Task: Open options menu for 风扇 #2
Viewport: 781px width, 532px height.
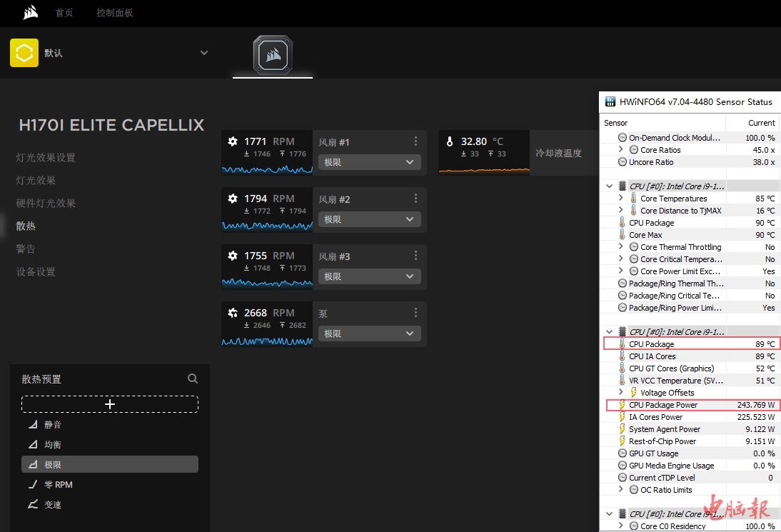Action: click(x=415, y=199)
